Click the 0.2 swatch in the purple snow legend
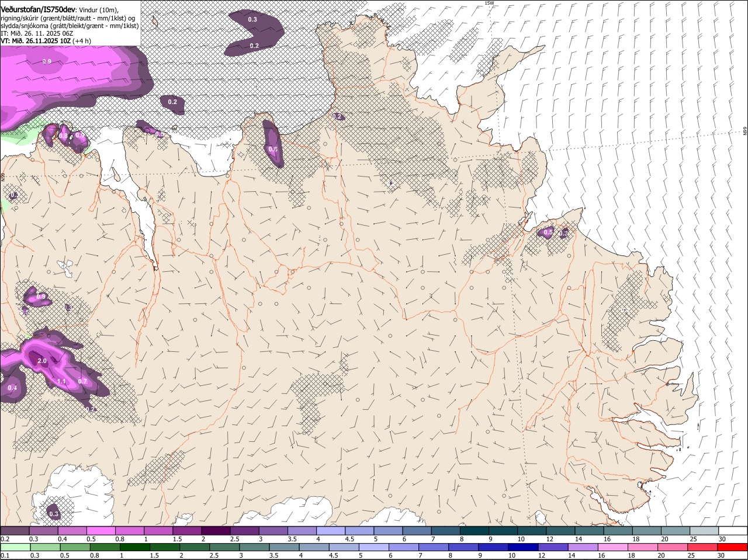 [x=15, y=530]
